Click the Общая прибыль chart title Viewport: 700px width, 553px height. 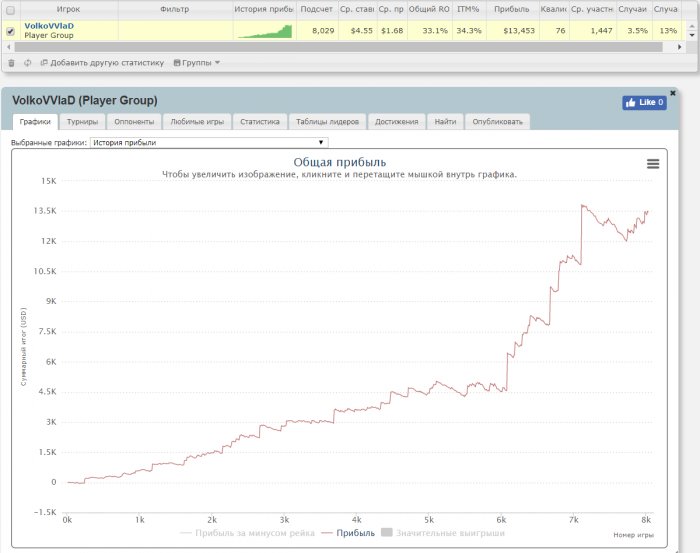(x=340, y=162)
